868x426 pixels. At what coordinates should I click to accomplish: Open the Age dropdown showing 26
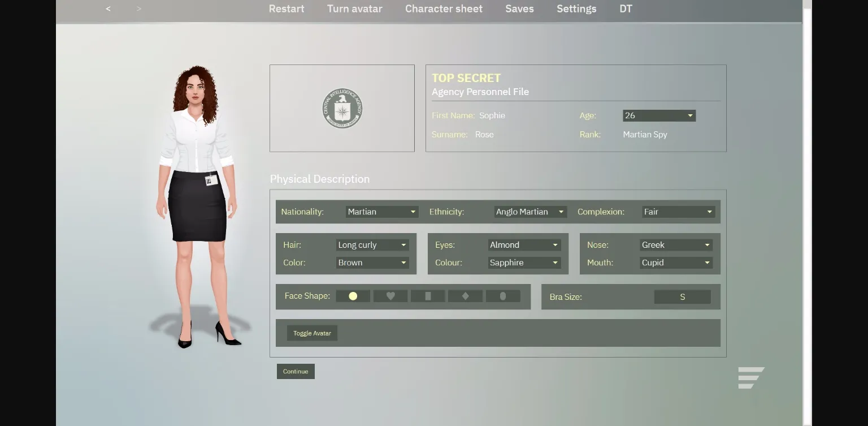click(x=658, y=115)
